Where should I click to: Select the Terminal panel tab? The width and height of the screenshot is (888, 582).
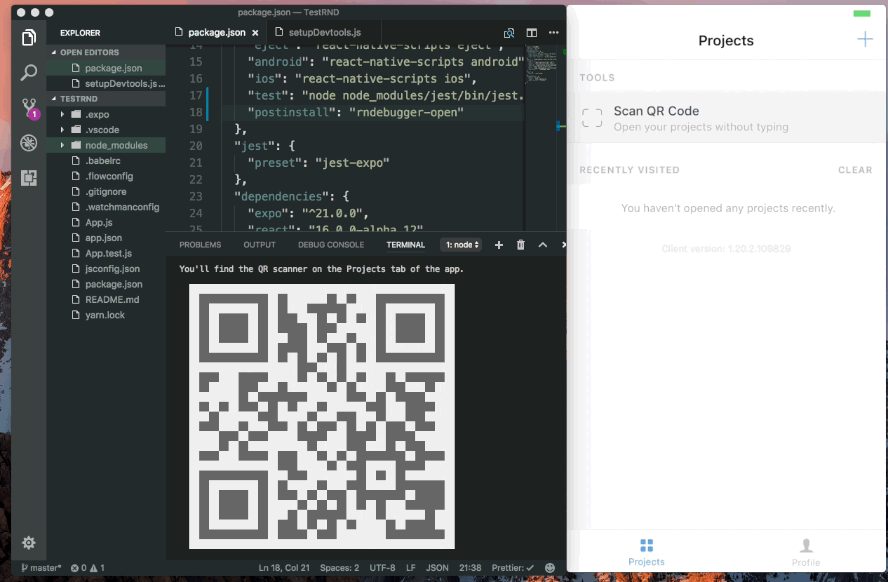[405, 245]
